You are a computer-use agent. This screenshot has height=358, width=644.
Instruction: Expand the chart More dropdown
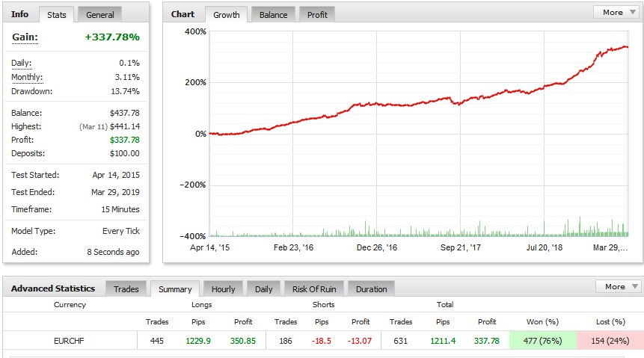(618, 12)
